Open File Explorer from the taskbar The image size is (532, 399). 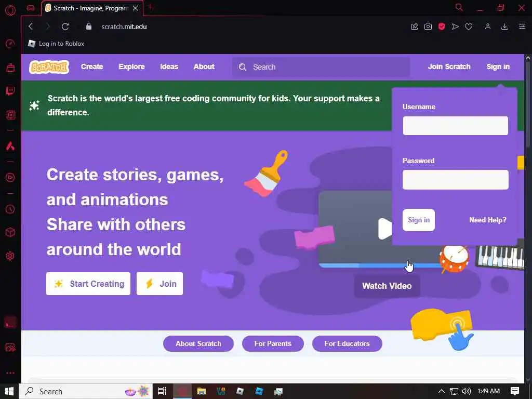(x=202, y=391)
